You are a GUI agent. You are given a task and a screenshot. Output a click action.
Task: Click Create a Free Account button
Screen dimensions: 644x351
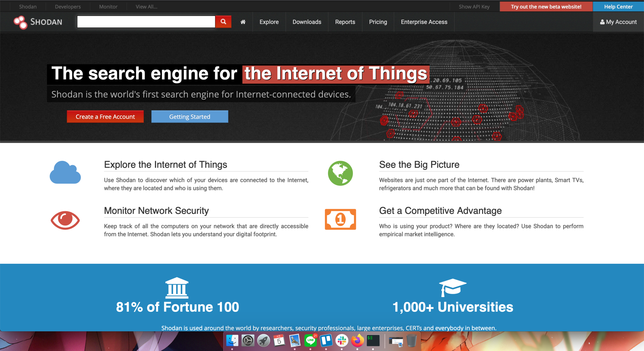tap(105, 116)
